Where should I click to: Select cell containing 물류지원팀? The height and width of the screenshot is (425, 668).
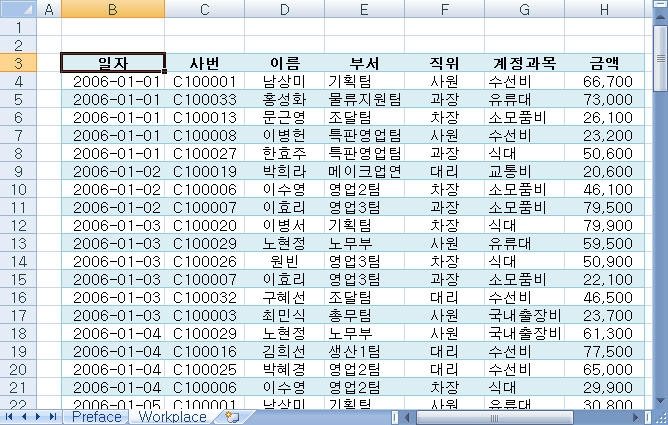[364, 99]
